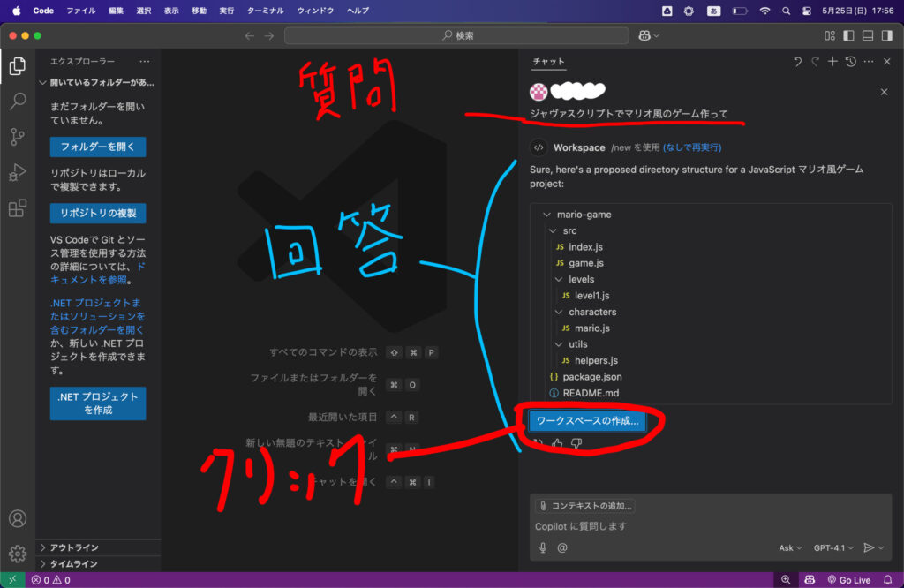The width and height of the screenshot is (904, 588).
Task: Open Explorer views and more actions
Action: coord(144,61)
